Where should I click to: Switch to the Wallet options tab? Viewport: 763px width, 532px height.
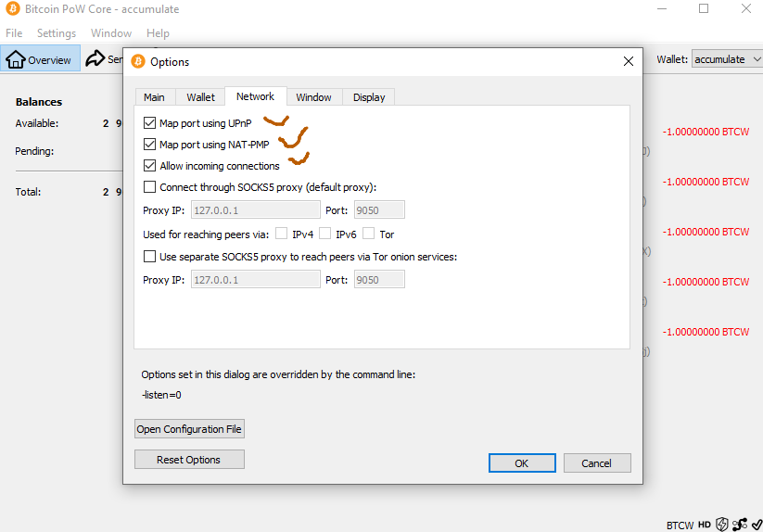pos(200,97)
